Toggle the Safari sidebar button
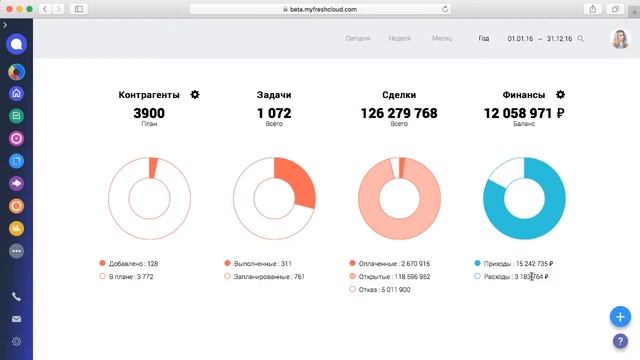The width and height of the screenshot is (640, 360). 79,9
